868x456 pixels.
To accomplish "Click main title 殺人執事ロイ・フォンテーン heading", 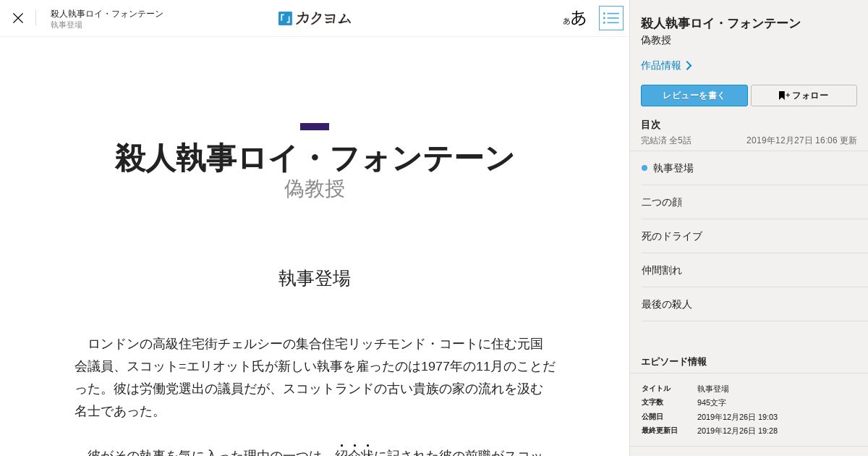I will click(x=315, y=158).
